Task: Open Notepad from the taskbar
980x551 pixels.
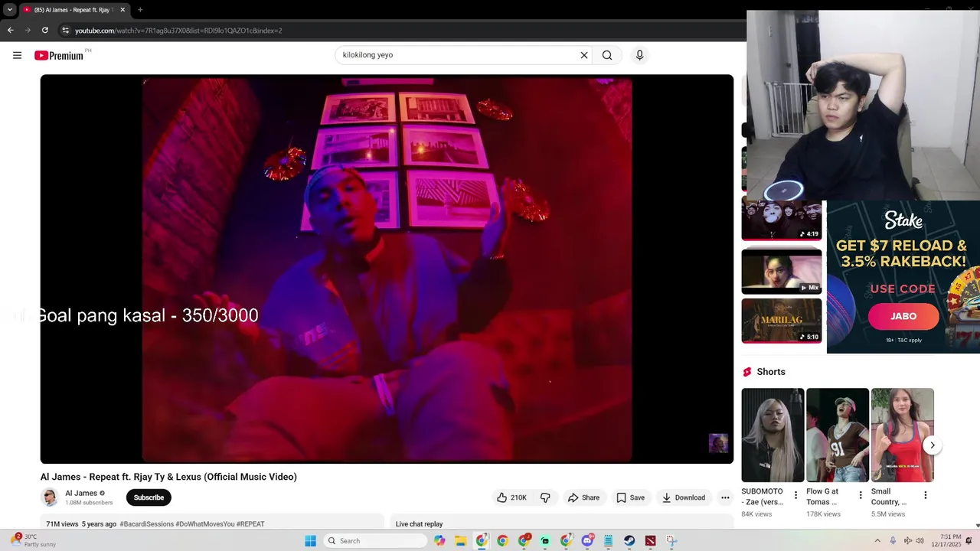Action: [608, 541]
